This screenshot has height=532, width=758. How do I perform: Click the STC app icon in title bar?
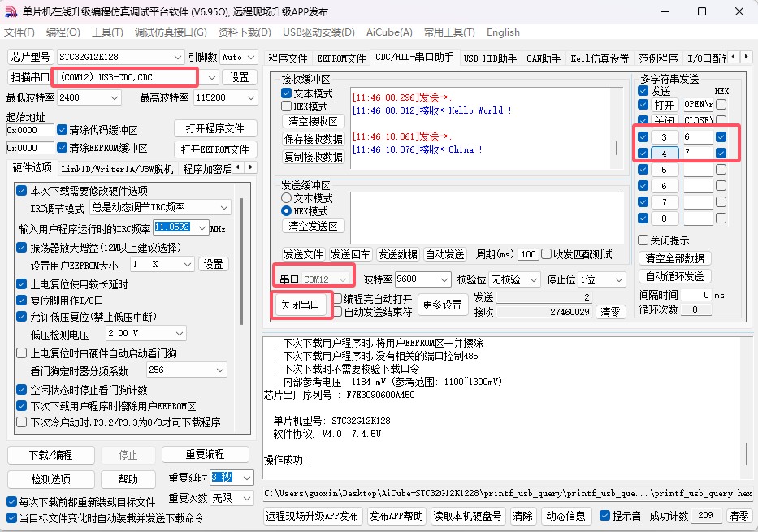[11, 11]
